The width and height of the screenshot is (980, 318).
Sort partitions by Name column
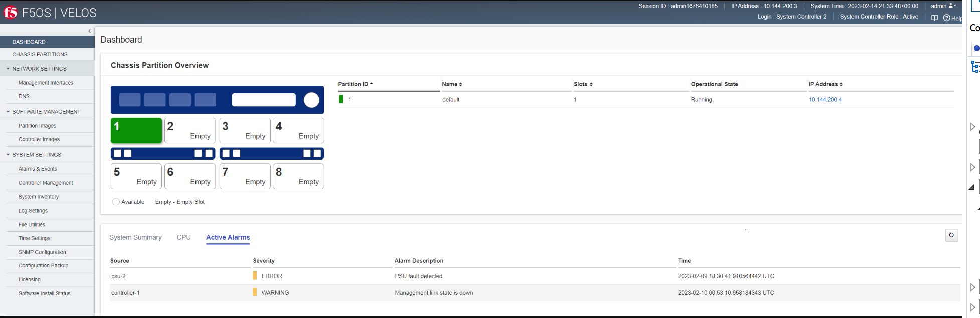pos(452,84)
